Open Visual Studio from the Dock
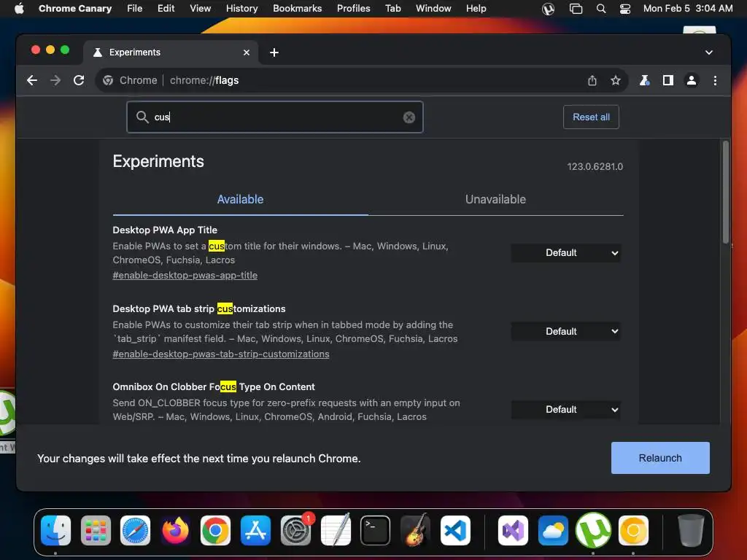The width and height of the screenshot is (747, 560). [x=513, y=530]
